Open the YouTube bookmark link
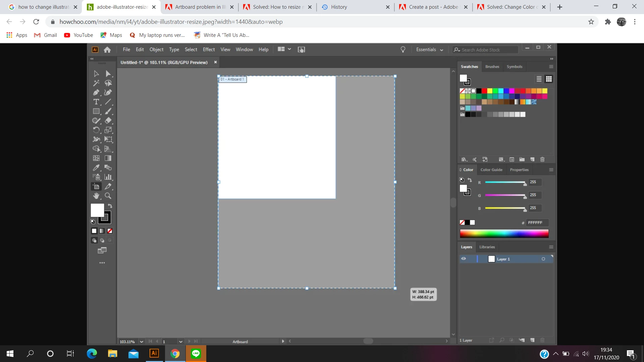 click(x=78, y=35)
